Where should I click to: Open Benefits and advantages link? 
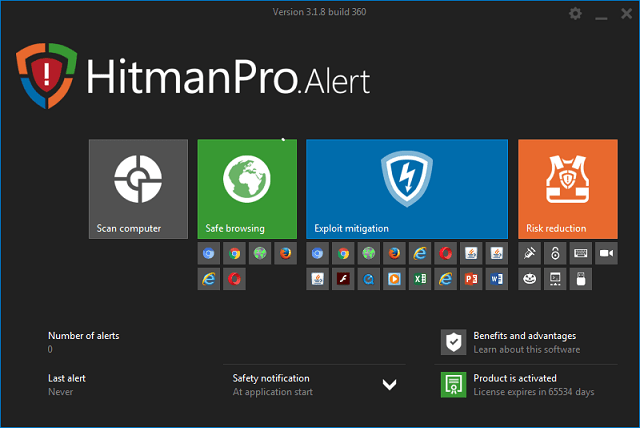point(524,336)
